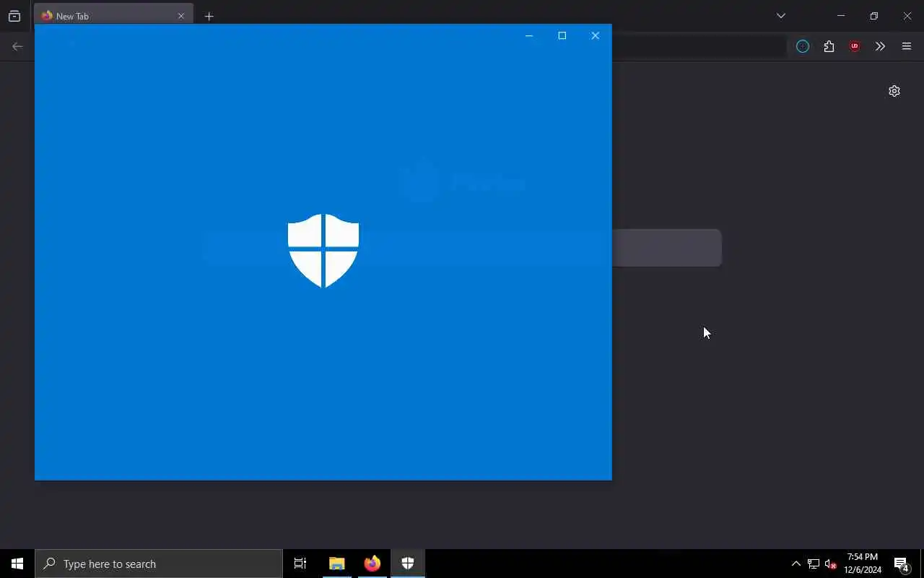The image size is (924, 578).
Task: Open the clock showing 7:54 PM
Action: coord(863,564)
